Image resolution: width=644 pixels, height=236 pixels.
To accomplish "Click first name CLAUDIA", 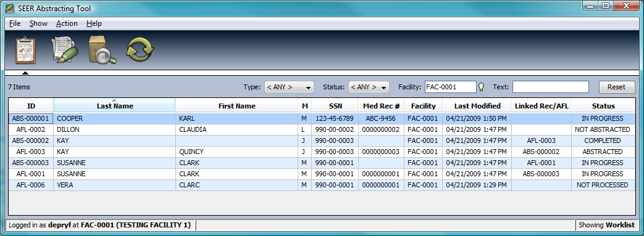I will [x=236, y=129].
